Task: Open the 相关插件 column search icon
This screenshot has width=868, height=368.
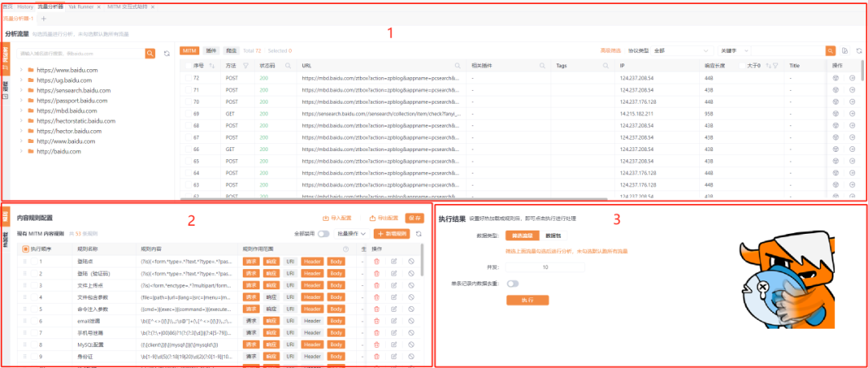Action: tap(542, 66)
